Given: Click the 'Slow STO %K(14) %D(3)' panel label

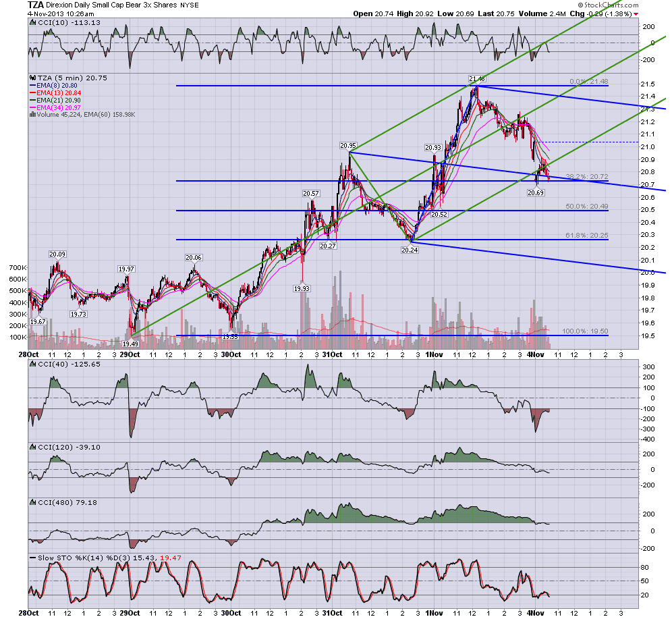Looking at the screenshot, I should [84, 558].
